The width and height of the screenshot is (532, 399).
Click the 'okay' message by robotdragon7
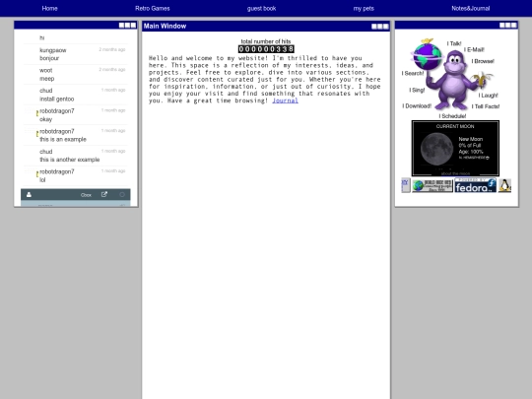tap(45, 119)
